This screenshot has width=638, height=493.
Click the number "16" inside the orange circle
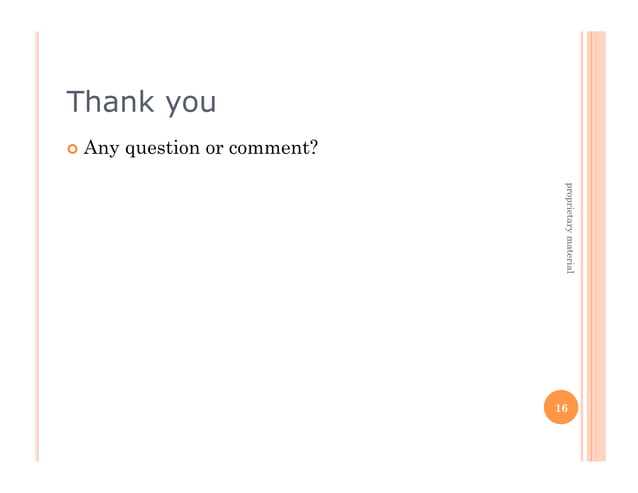561,408
